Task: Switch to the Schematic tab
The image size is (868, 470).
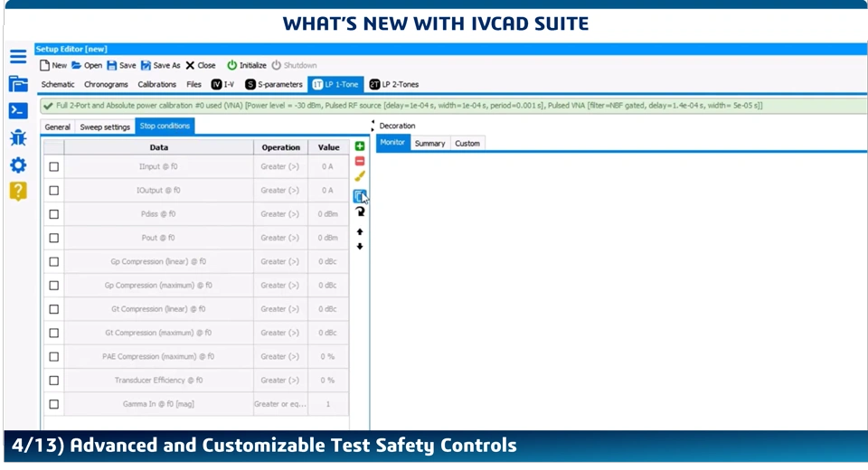Action: [x=58, y=85]
